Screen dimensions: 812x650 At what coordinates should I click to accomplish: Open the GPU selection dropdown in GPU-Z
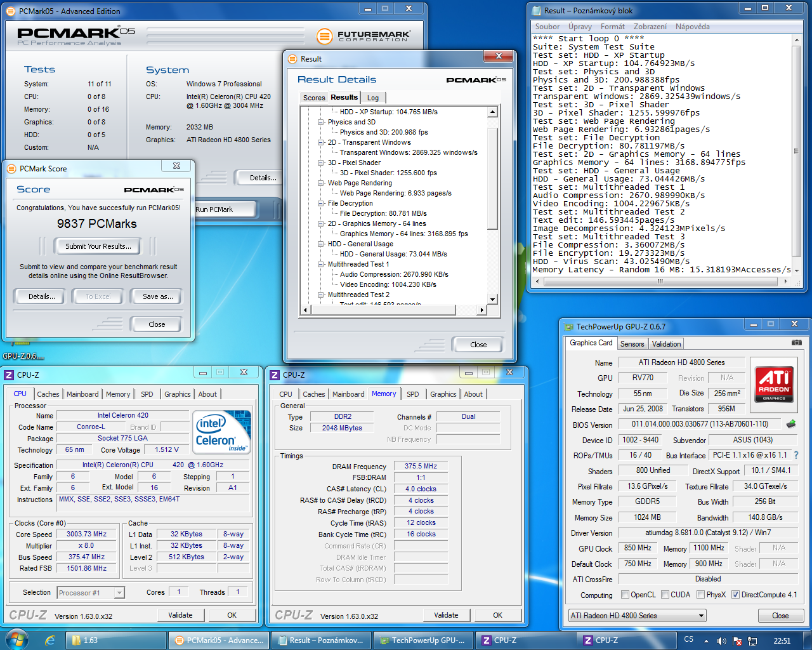(x=637, y=615)
